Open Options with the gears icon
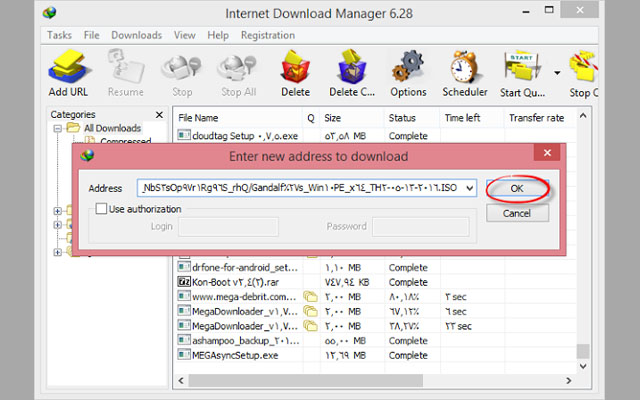This screenshot has width=640, height=400. click(x=408, y=67)
